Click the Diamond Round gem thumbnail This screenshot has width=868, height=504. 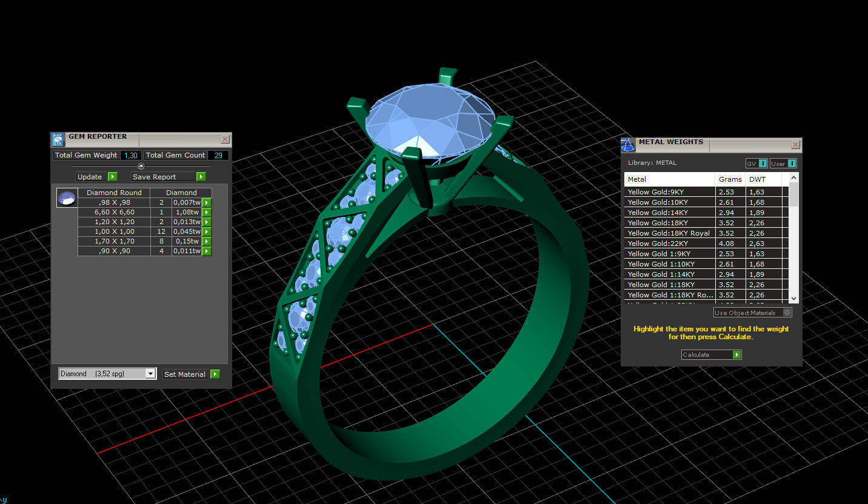point(67,197)
